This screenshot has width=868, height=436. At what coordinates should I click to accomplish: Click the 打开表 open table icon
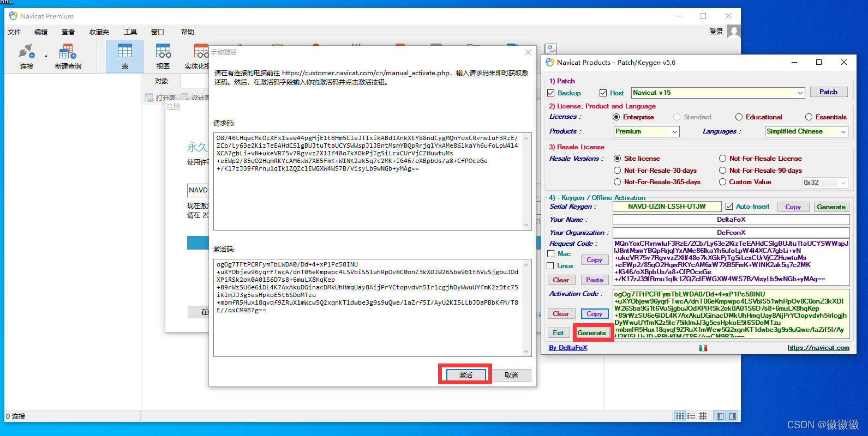(x=149, y=98)
